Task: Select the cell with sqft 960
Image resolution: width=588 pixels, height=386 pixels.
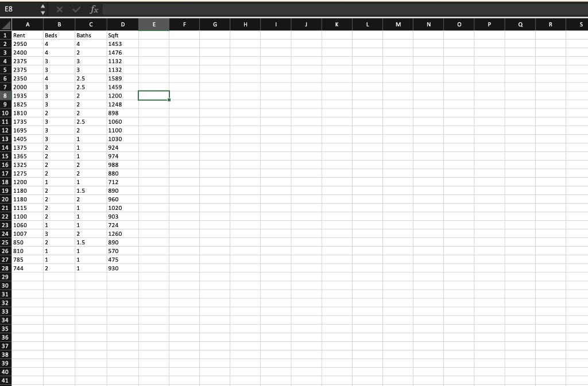Action: 123,199
